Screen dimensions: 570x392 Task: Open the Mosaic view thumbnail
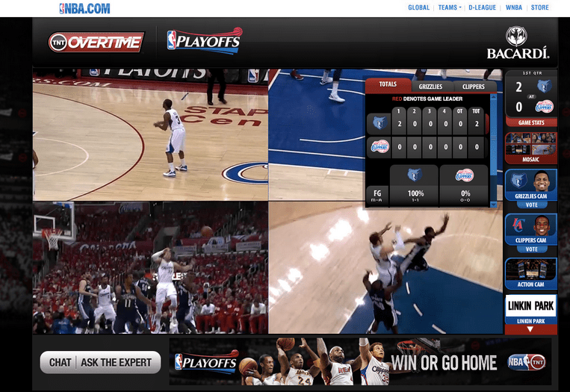pos(530,148)
